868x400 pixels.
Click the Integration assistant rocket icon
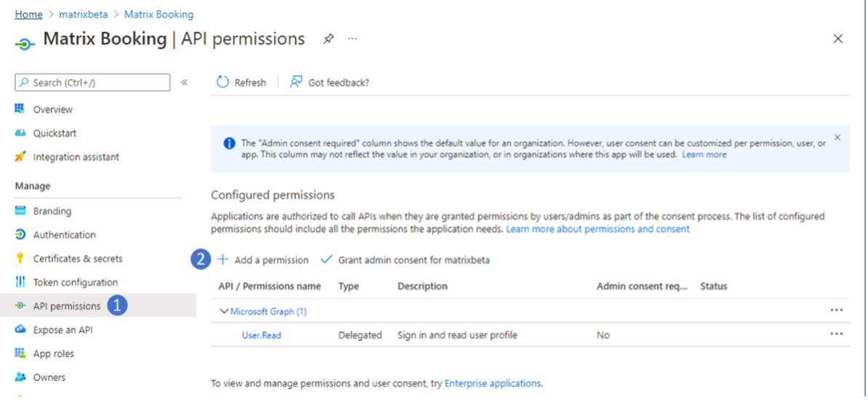(x=20, y=157)
